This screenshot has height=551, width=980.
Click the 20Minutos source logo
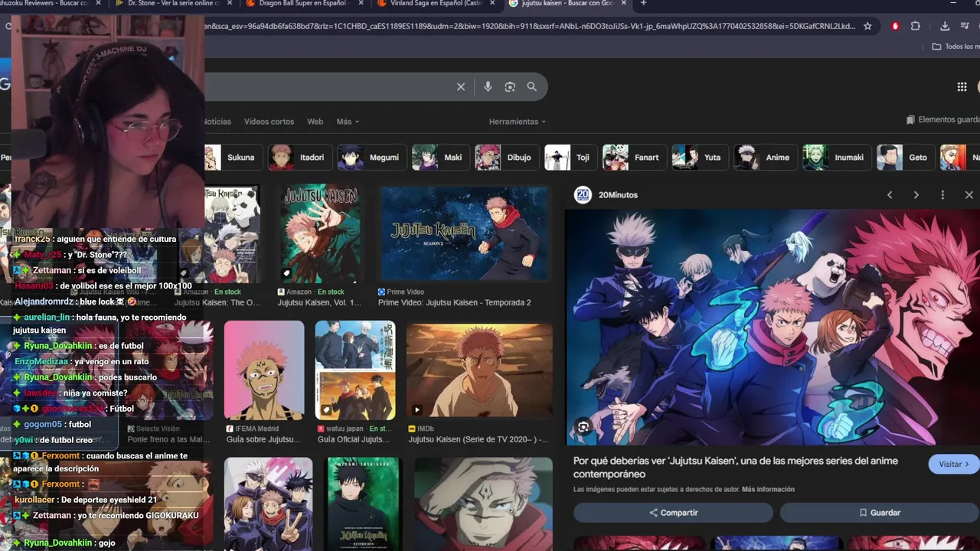tap(583, 195)
